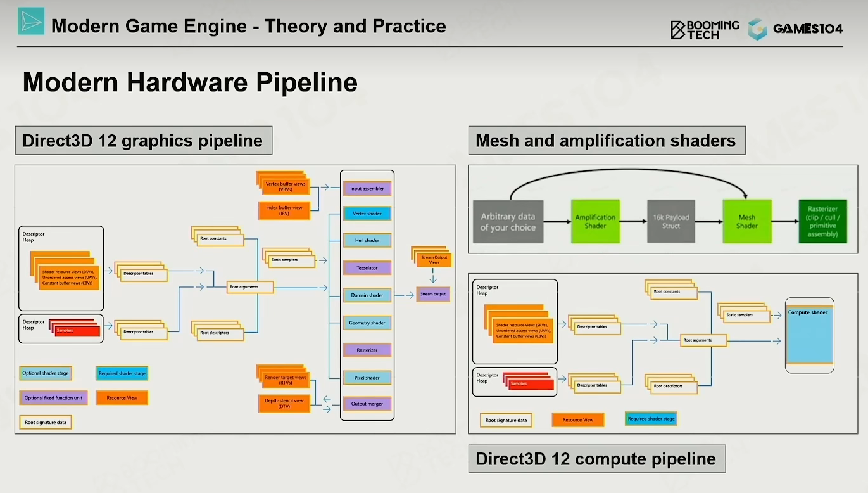The width and height of the screenshot is (868, 493).
Task: Click the 'Modern Game Engine - Theory and Practice' title
Action: [248, 26]
